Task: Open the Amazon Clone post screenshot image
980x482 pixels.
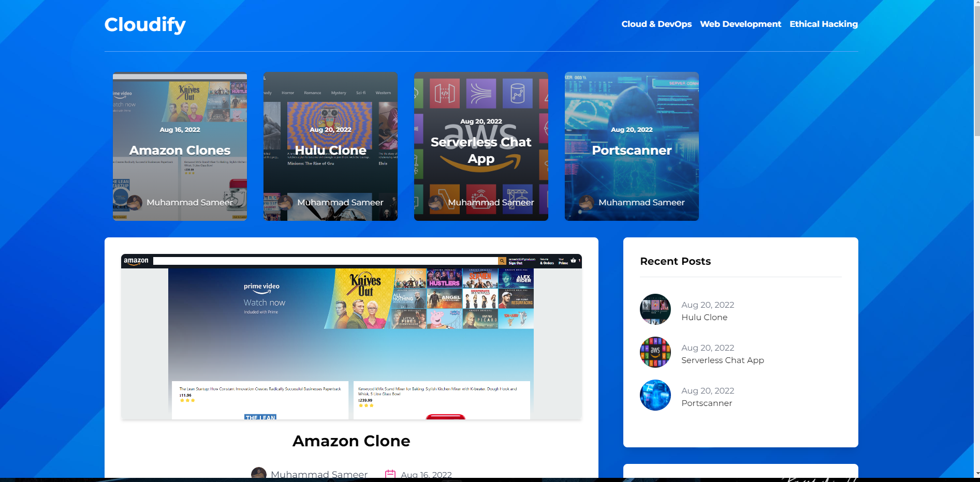Action: (352, 337)
